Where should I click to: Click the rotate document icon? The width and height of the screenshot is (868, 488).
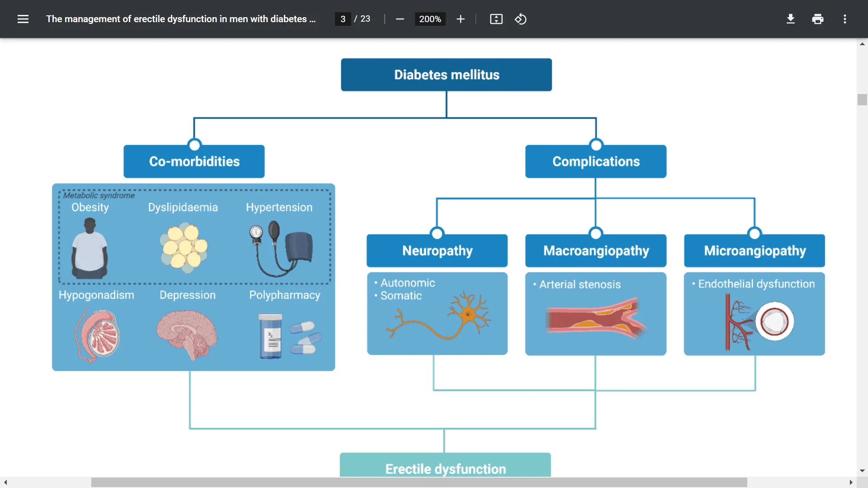pos(521,19)
